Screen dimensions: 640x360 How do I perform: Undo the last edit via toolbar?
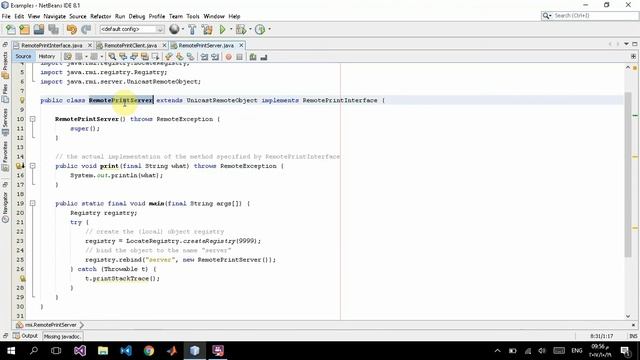click(71, 29)
